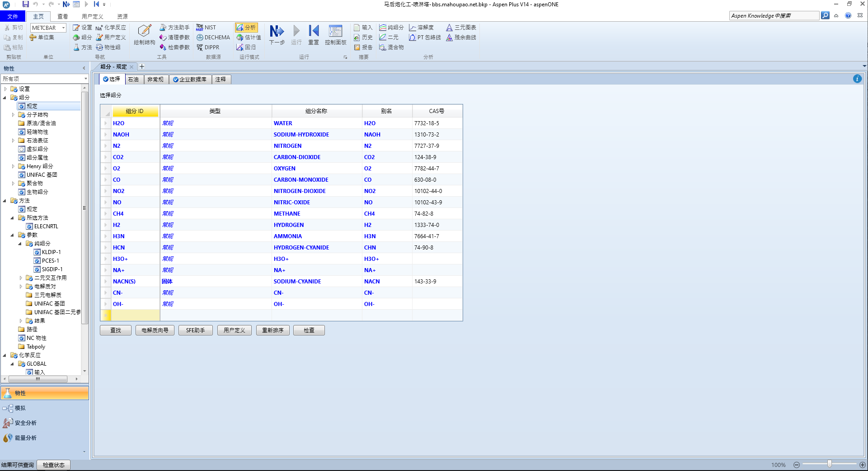Click Clean Parameters (清理参数)

tap(174, 38)
